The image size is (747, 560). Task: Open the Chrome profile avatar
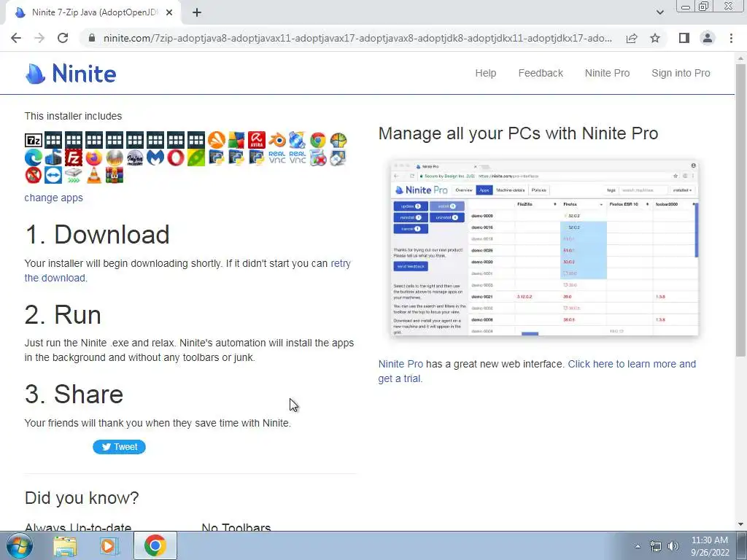pyautogui.click(x=708, y=38)
